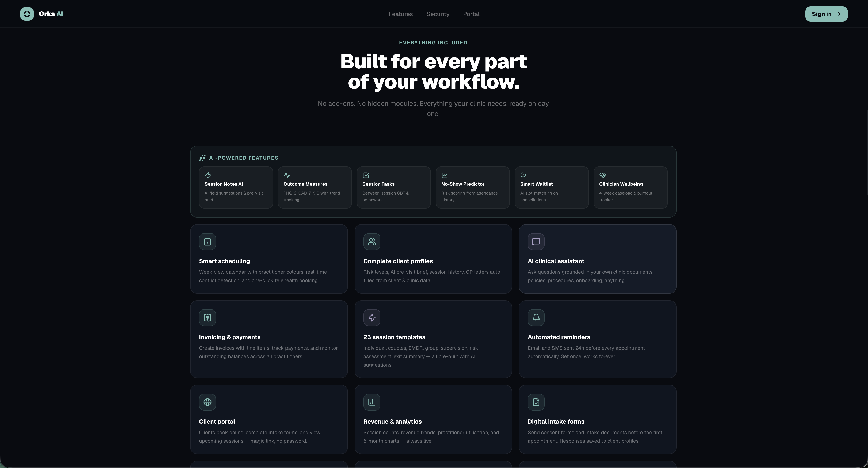Click the Orka AI brand name
The height and width of the screenshot is (468, 868).
click(51, 14)
